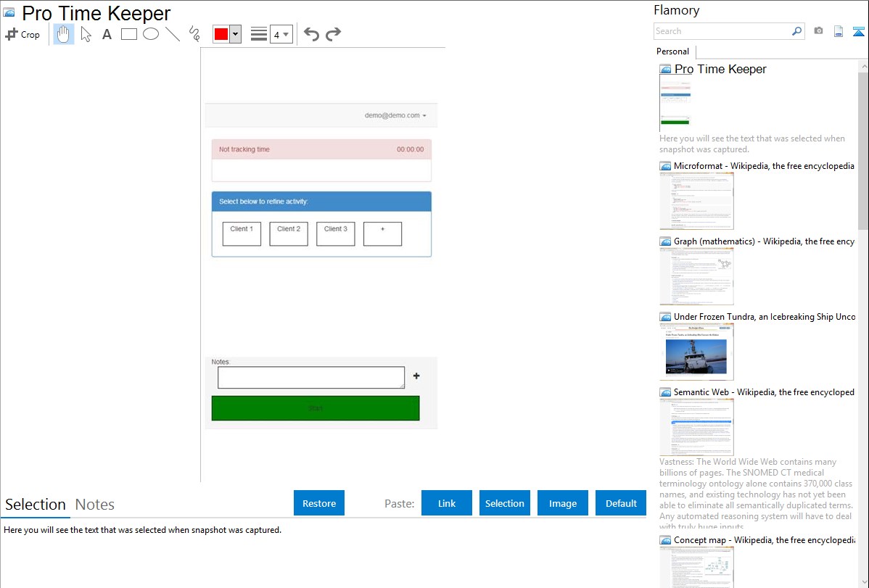Click the Not tracking time bar
Image resolution: width=869 pixels, height=588 pixels.
point(321,149)
